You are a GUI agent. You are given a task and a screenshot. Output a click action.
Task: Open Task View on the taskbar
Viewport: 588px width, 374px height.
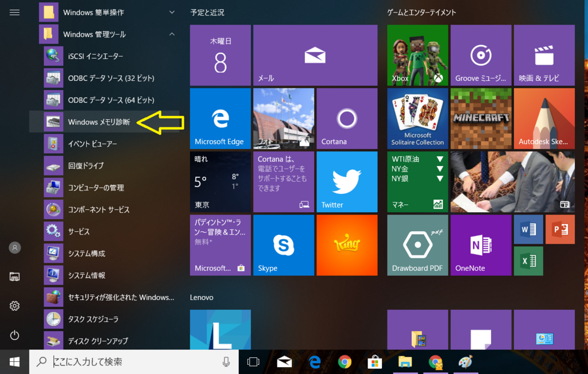point(253,362)
